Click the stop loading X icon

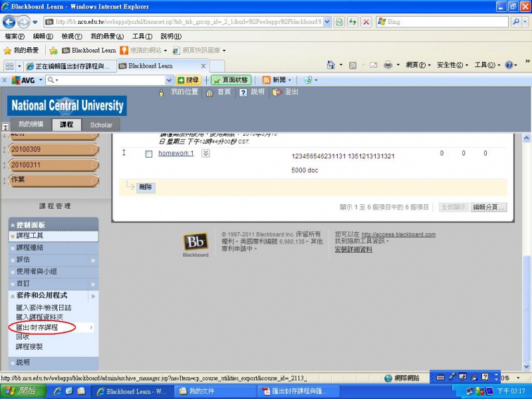[x=366, y=22]
